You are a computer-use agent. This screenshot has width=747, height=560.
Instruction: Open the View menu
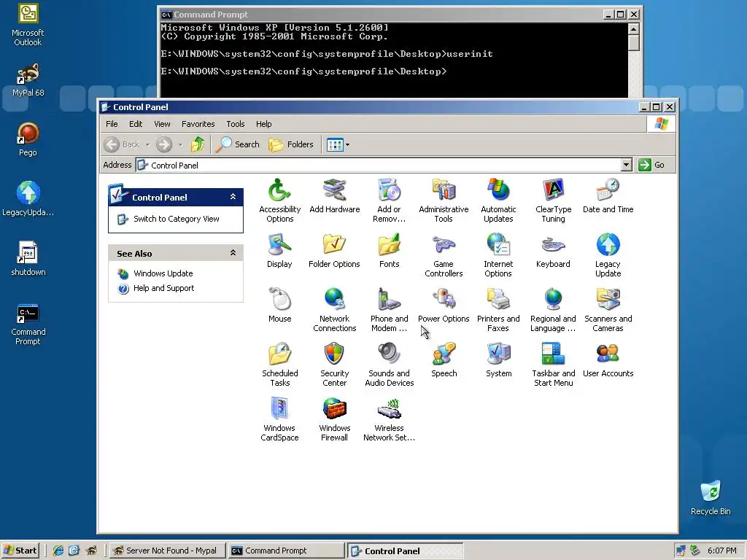162,124
